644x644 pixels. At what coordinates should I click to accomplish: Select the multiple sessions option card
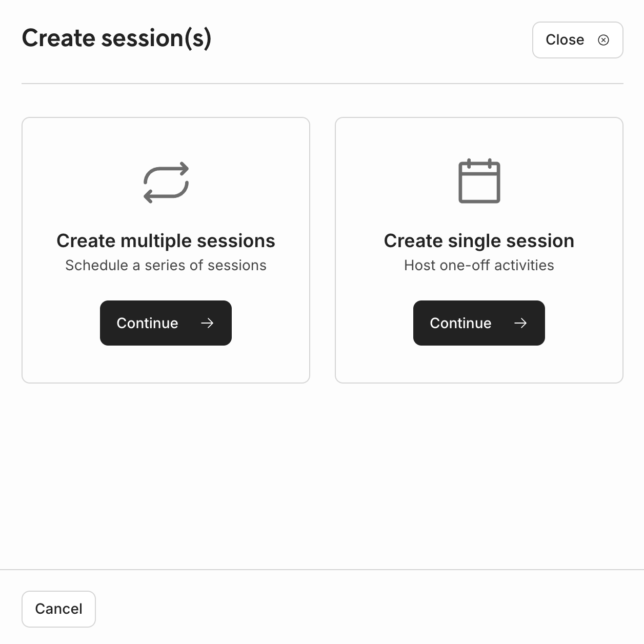[166, 138]
